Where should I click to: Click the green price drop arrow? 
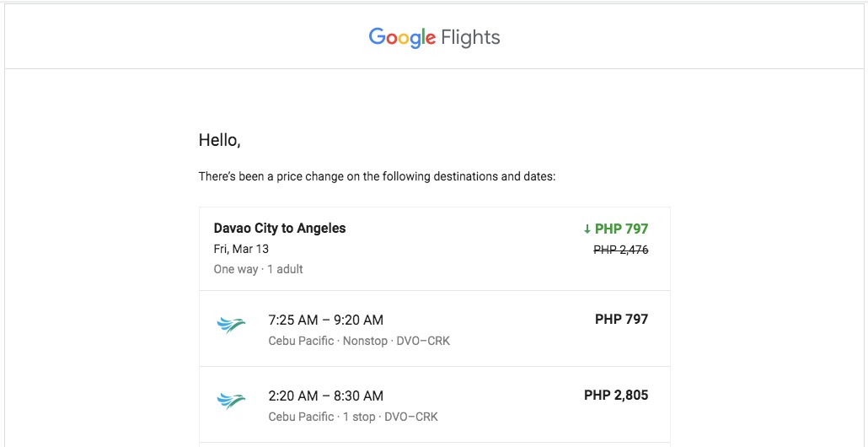[x=587, y=229]
